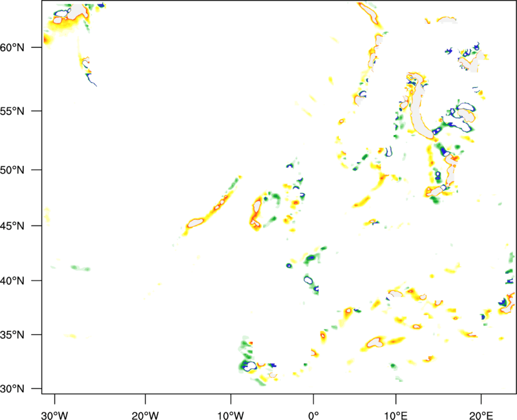This screenshot has height=420, width=517.
Task: Click the 30°N latitude label
Action: pos(12,389)
